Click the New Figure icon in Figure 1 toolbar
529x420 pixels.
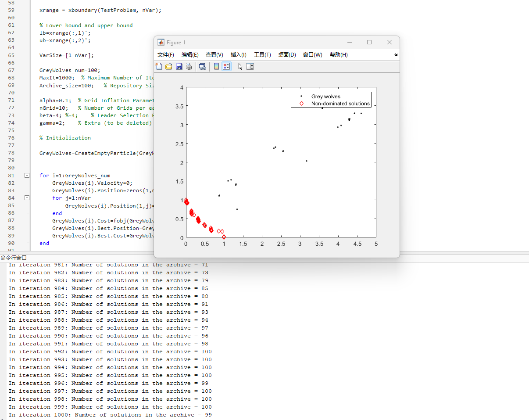(159, 66)
